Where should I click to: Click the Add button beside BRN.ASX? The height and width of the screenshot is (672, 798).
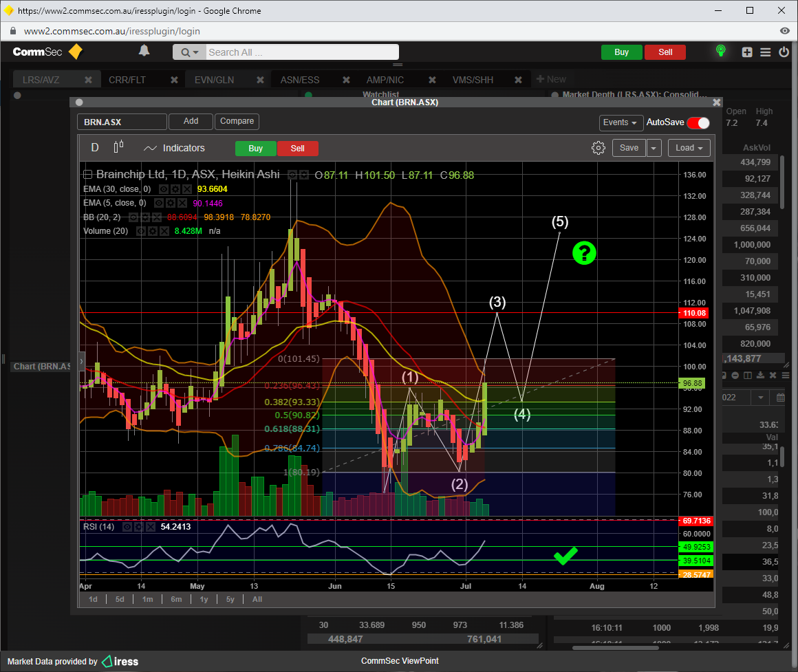point(191,121)
